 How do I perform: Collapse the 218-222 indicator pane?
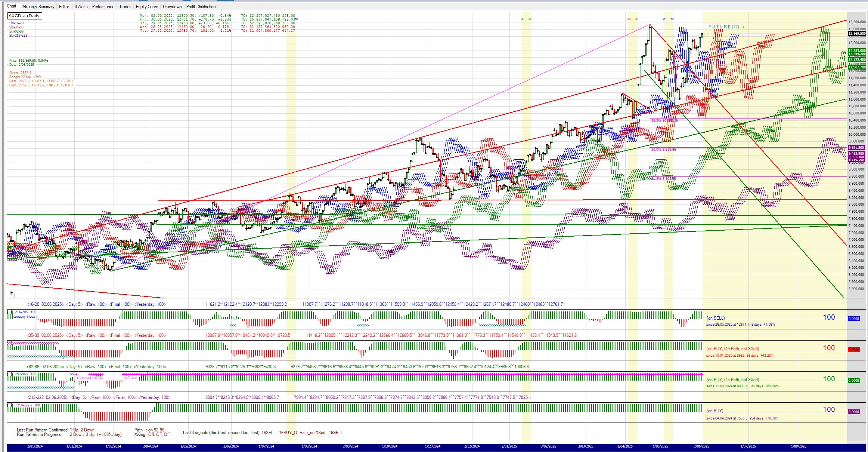[9, 405]
